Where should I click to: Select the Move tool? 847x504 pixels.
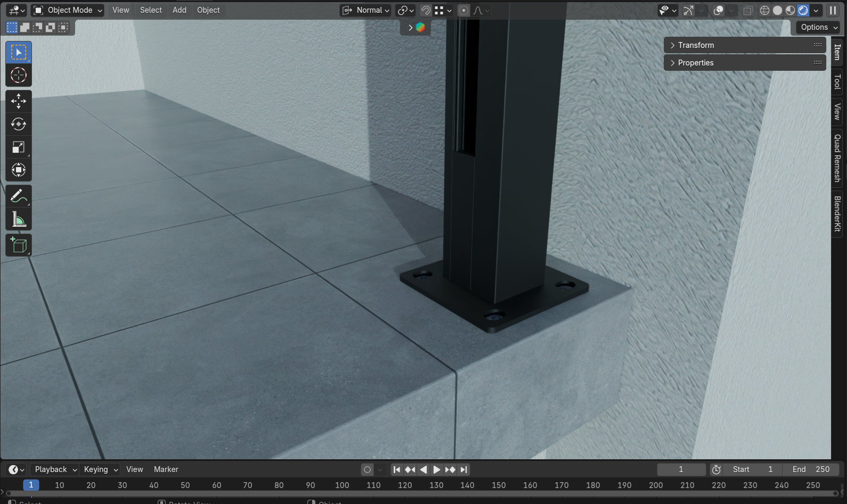click(x=19, y=101)
